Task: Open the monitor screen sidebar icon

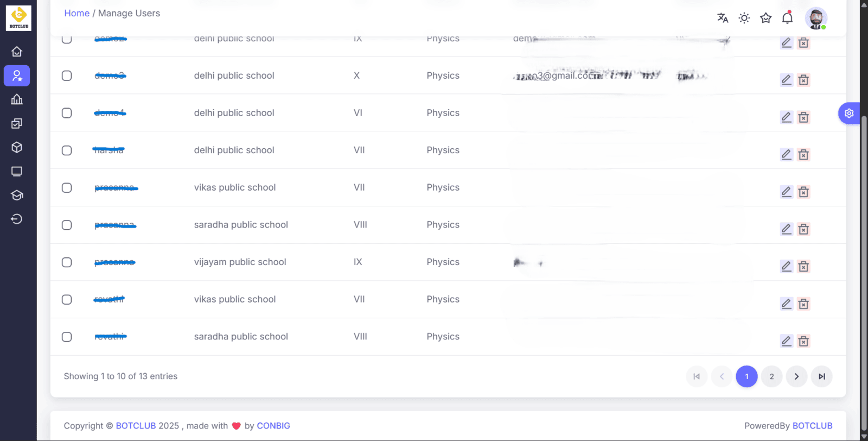Action: [17, 171]
